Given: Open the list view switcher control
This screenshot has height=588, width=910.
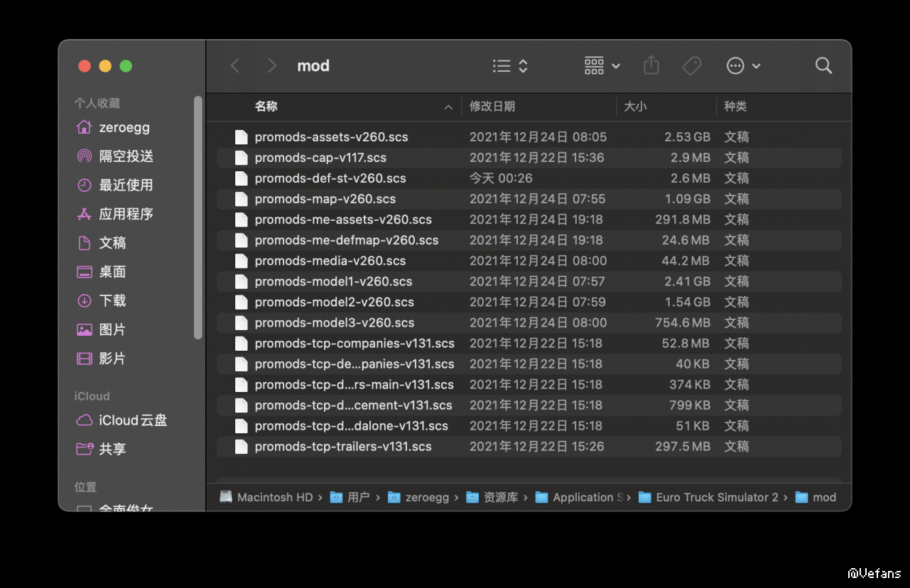Looking at the screenshot, I should 511,66.
